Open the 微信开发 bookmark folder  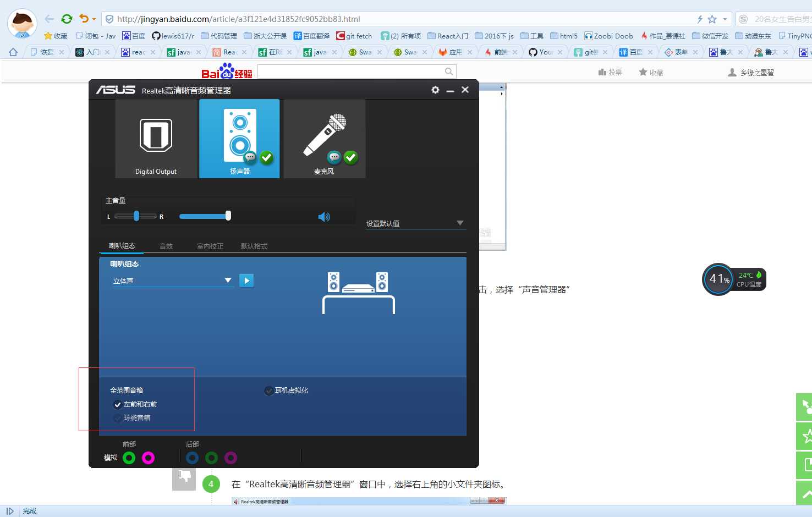(710, 36)
